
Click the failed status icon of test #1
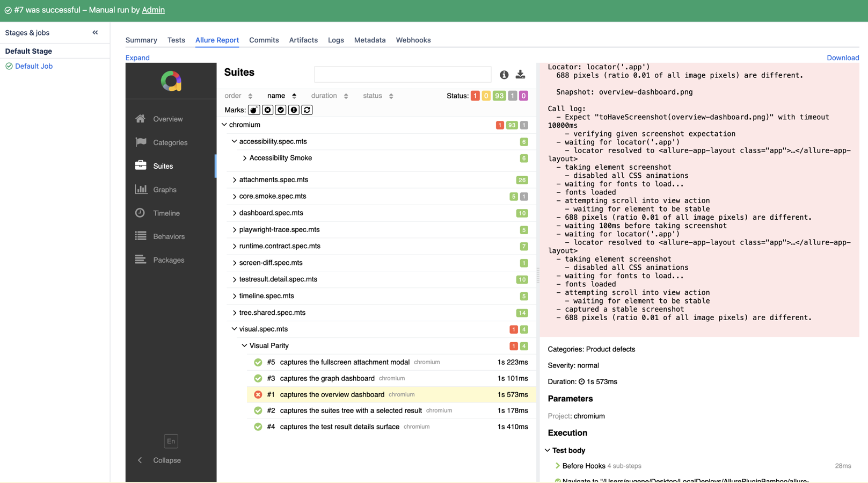tap(258, 394)
